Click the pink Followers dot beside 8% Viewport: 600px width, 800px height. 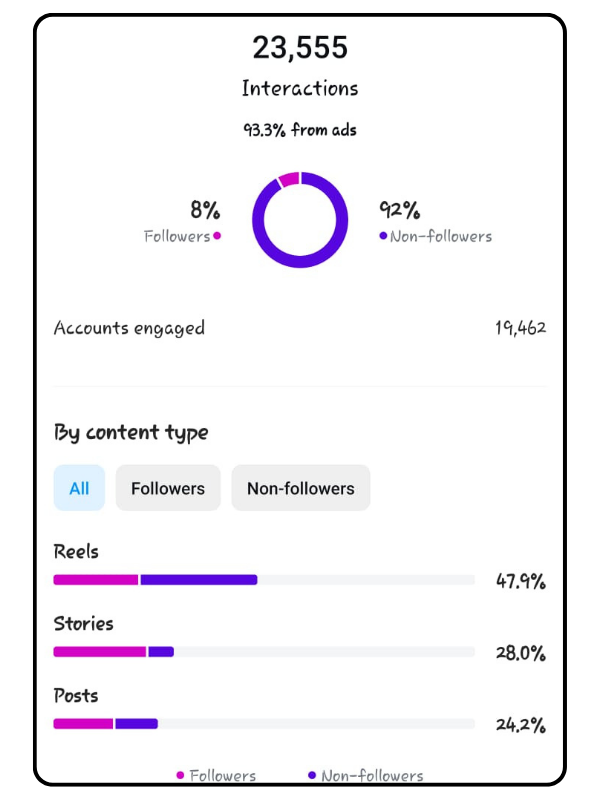click(x=217, y=236)
